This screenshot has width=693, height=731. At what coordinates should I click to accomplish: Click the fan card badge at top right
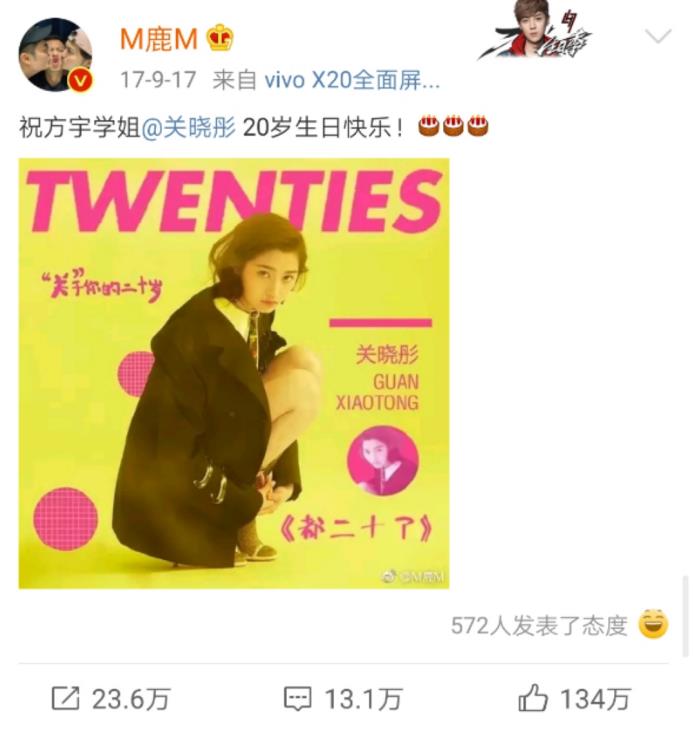[x=534, y=30]
